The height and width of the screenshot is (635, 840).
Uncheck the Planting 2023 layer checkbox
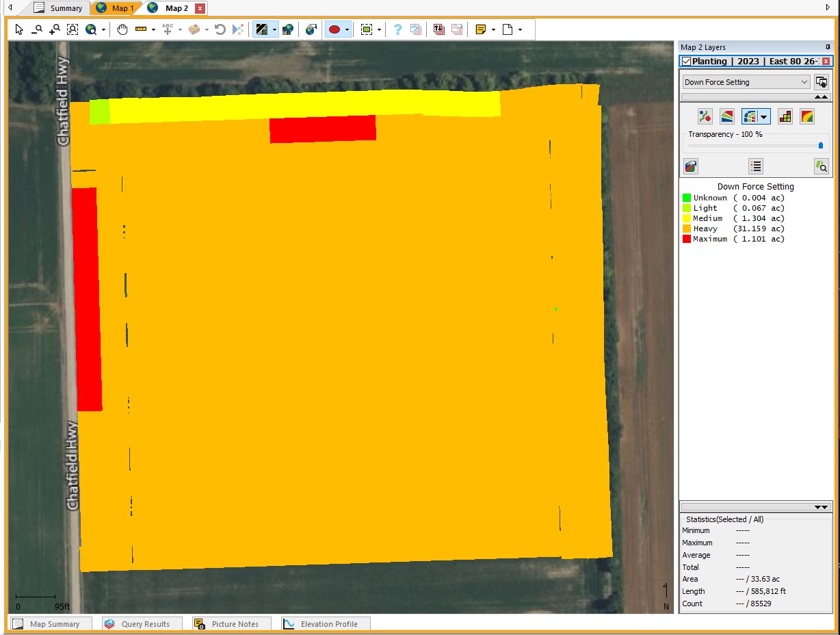point(686,62)
